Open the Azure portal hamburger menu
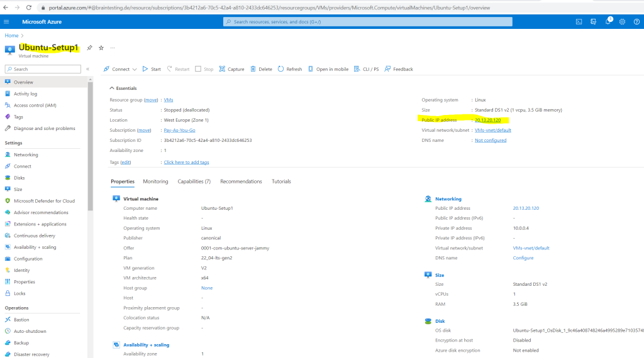Screen dimensions: 644x358 click(6, 22)
